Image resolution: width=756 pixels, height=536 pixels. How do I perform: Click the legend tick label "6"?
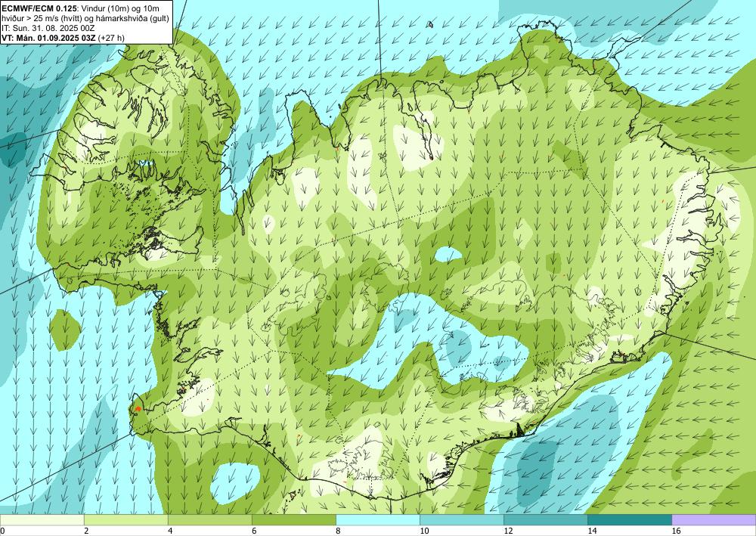(x=254, y=531)
